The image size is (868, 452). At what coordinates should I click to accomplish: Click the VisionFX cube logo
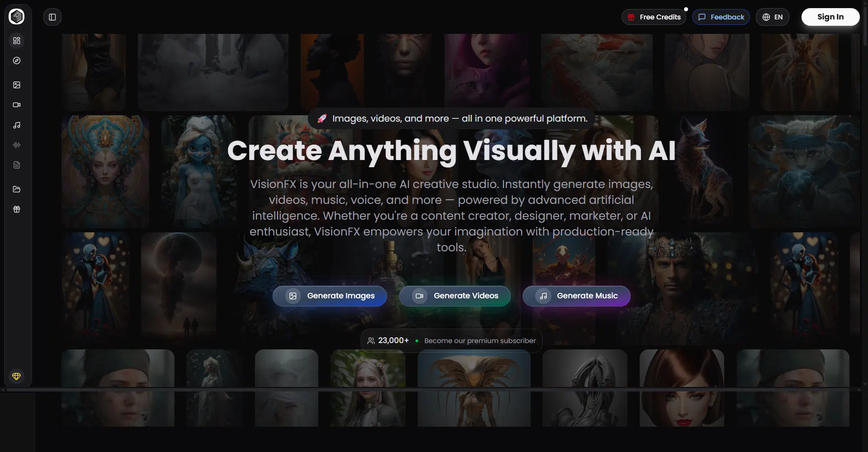(x=17, y=17)
